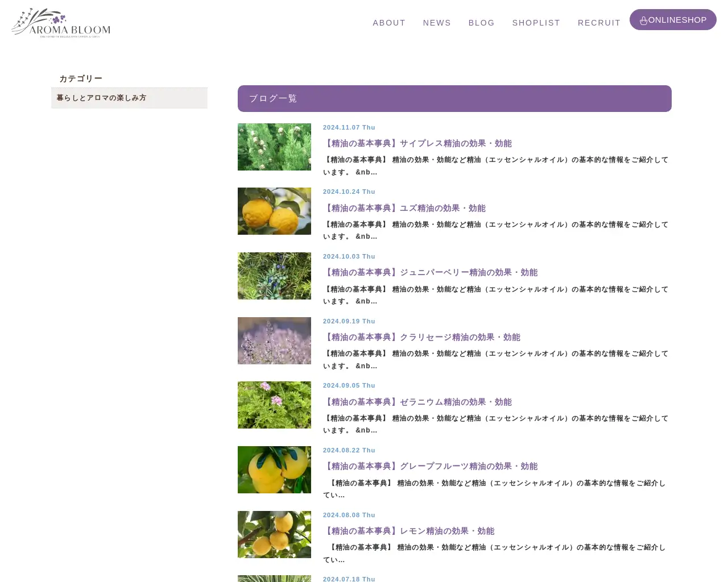The image size is (728, 582).
Task: Open the SHOPLIST page
Action: coord(536,23)
